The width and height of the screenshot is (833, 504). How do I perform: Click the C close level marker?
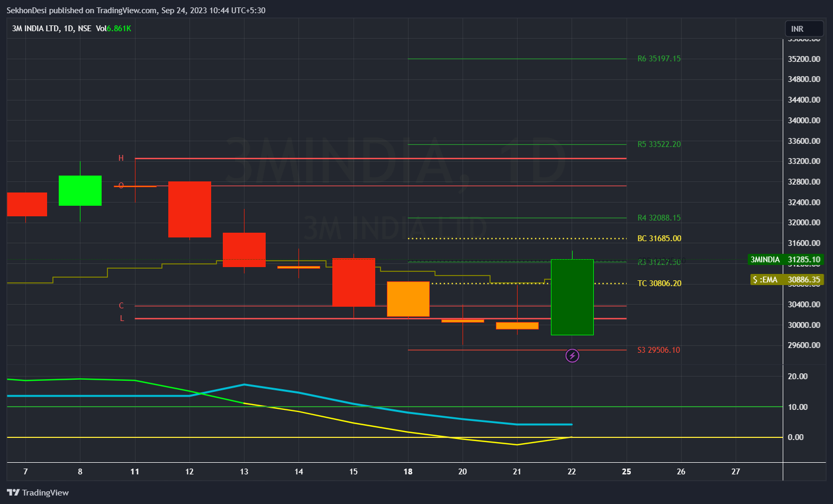click(121, 306)
